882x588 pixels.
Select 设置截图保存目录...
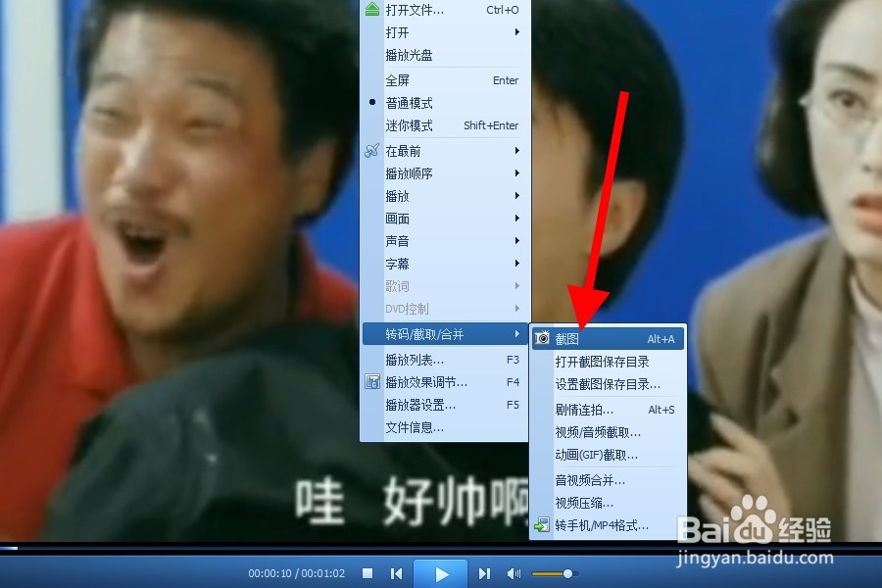(608, 384)
